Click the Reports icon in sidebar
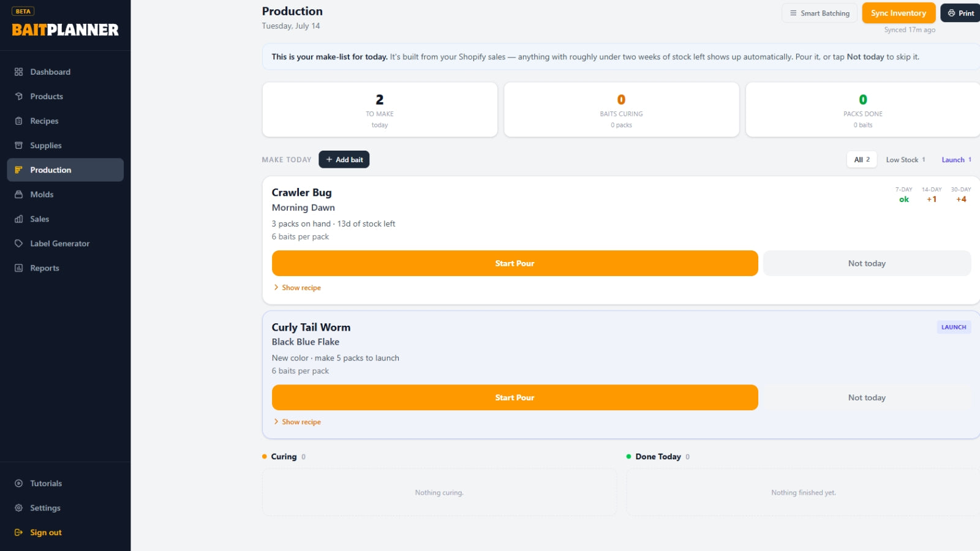The height and width of the screenshot is (551, 980). coord(18,268)
